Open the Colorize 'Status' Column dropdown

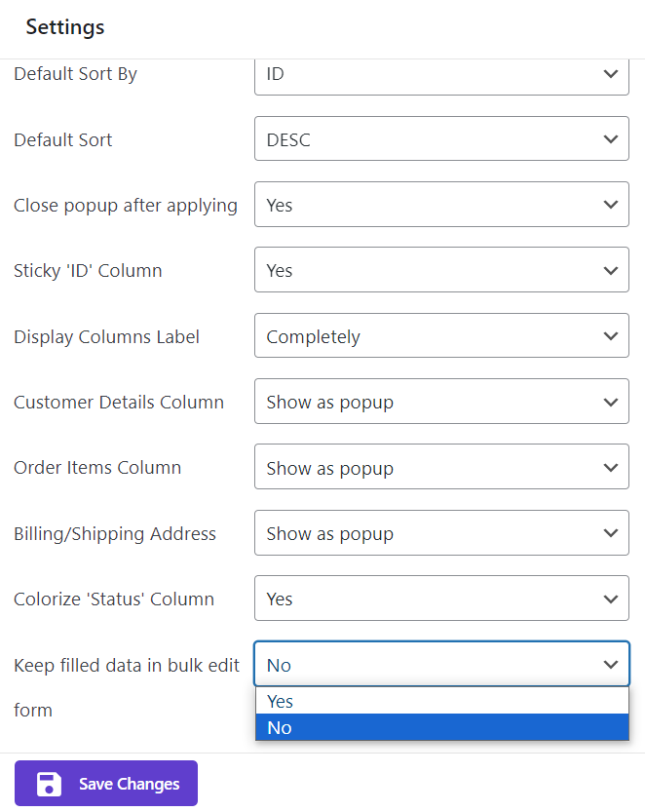[440, 599]
